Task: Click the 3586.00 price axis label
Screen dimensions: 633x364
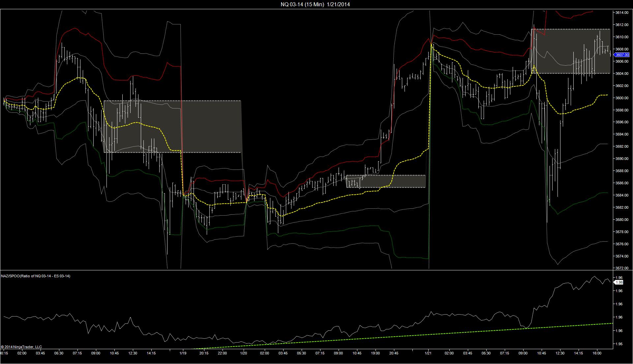Action: tap(622, 183)
